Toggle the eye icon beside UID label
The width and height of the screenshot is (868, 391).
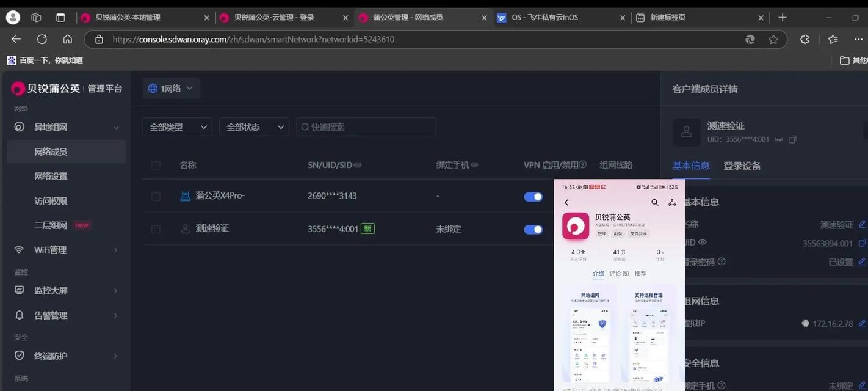pos(703,243)
